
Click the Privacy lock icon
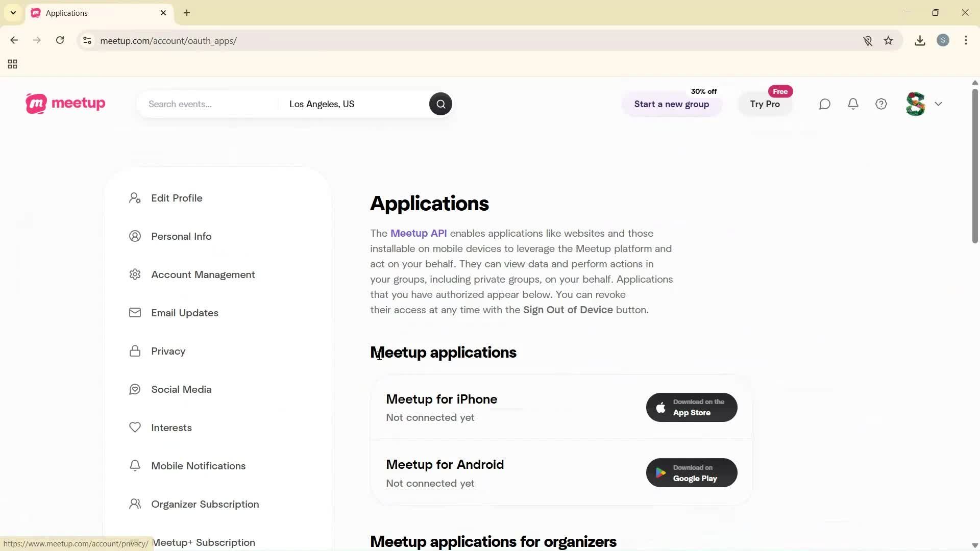(x=135, y=350)
